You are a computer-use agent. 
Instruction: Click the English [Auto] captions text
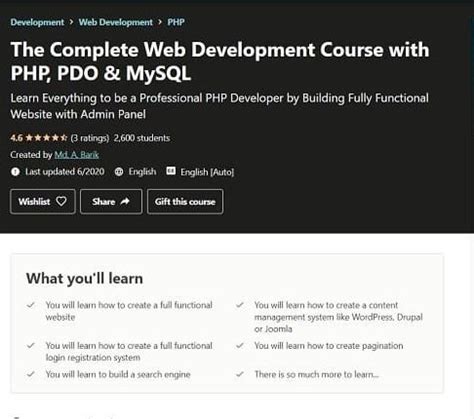(207, 172)
